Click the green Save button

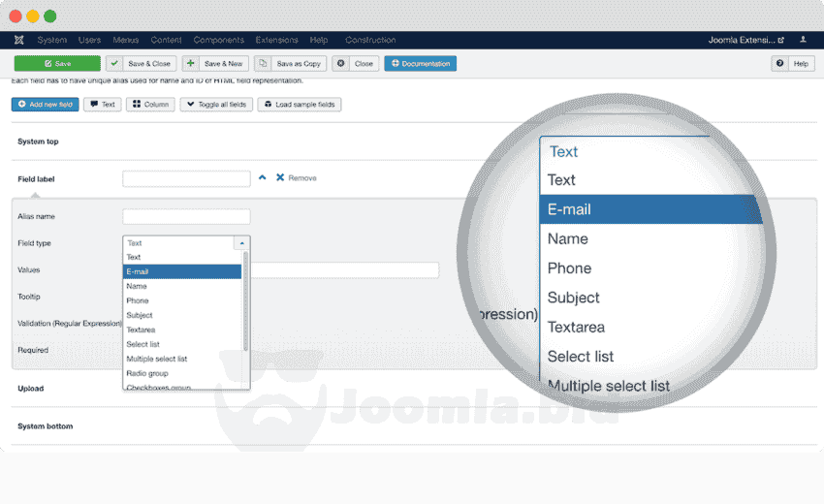(x=56, y=63)
